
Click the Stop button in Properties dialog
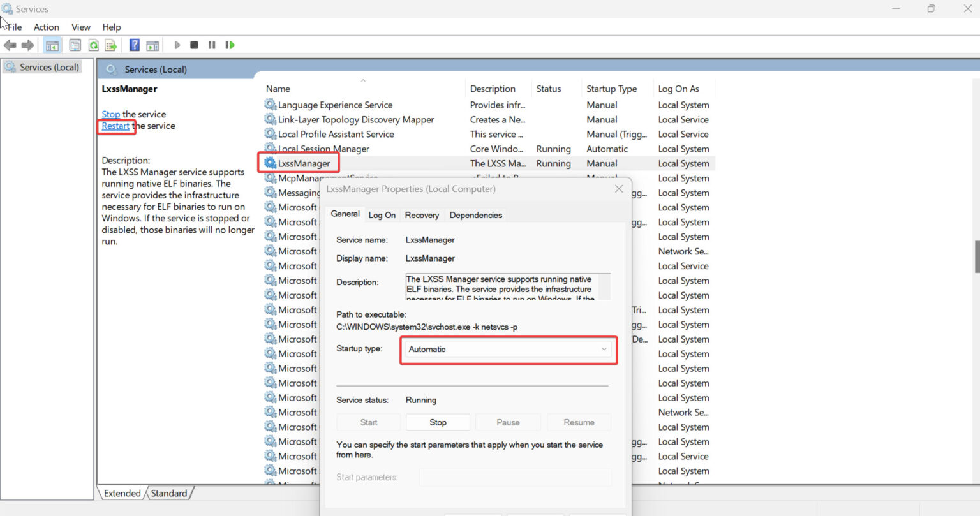(x=438, y=422)
